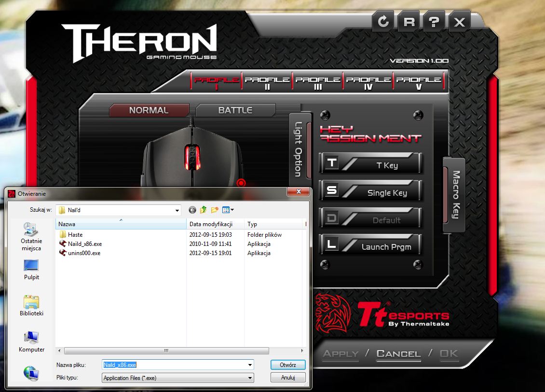
Task: Click the R reset icon button
Action: pos(409,22)
